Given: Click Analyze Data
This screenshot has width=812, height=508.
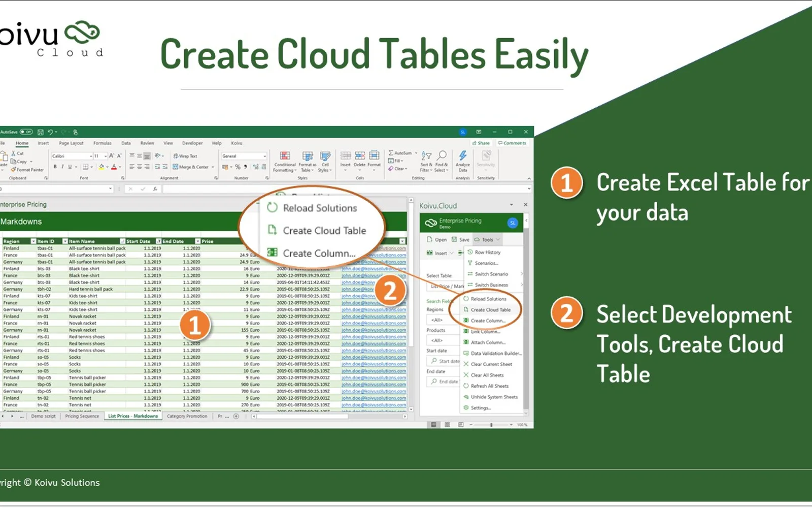Looking at the screenshot, I should pos(463,162).
